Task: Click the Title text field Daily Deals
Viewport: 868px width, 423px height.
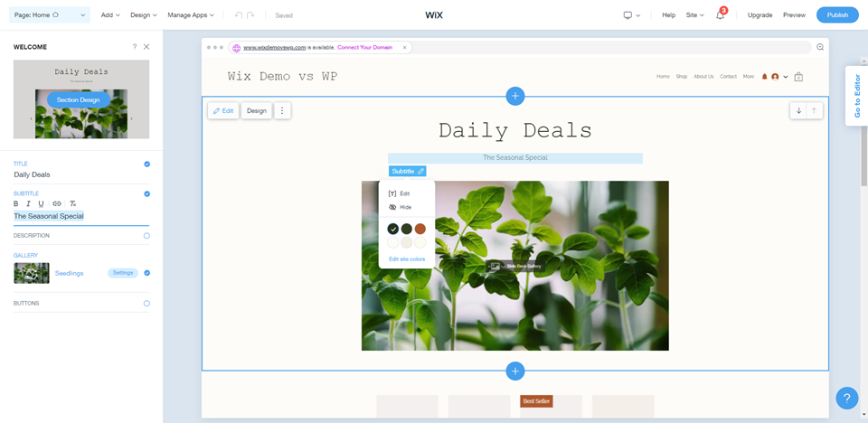Action: click(x=80, y=174)
